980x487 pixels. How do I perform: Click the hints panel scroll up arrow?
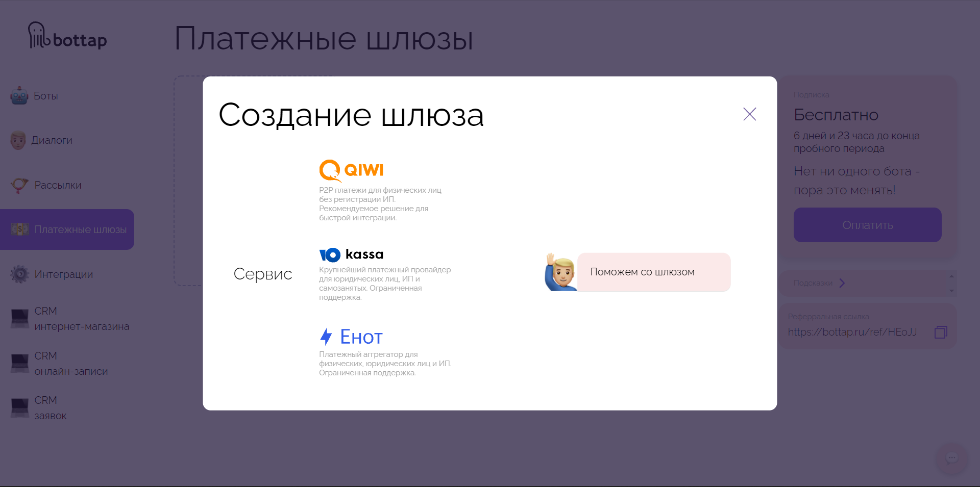coord(951,276)
